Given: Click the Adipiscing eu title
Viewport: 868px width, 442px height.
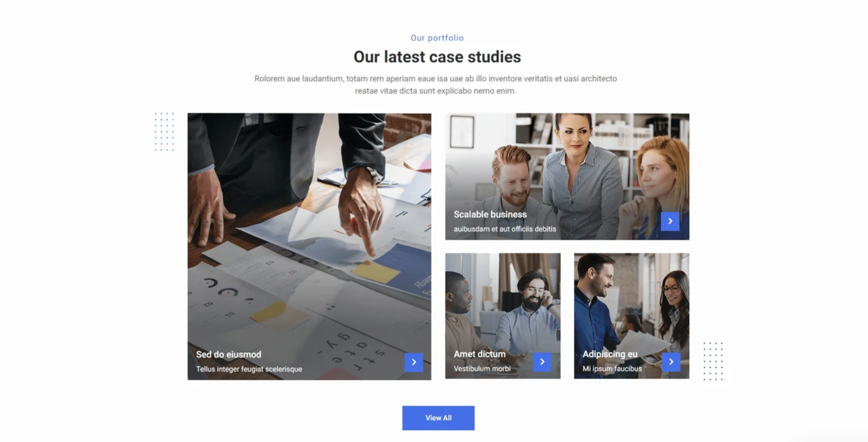Looking at the screenshot, I should tap(610, 354).
